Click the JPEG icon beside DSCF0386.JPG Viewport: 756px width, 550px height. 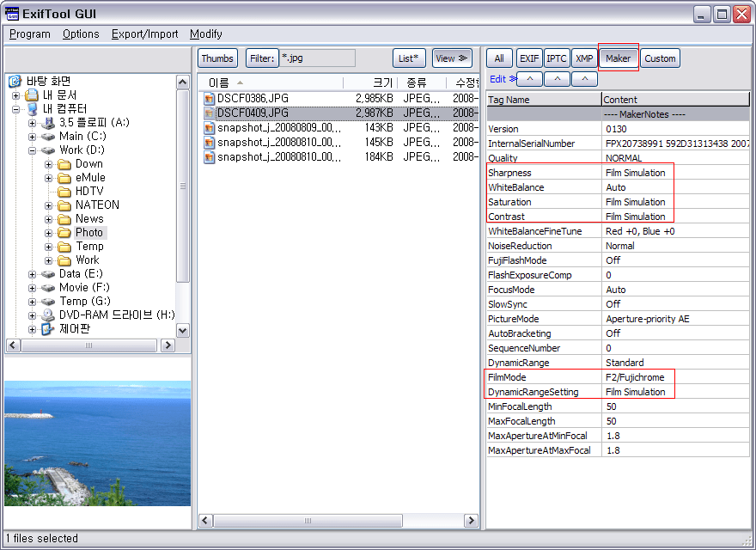pyautogui.click(x=209, y=99)
